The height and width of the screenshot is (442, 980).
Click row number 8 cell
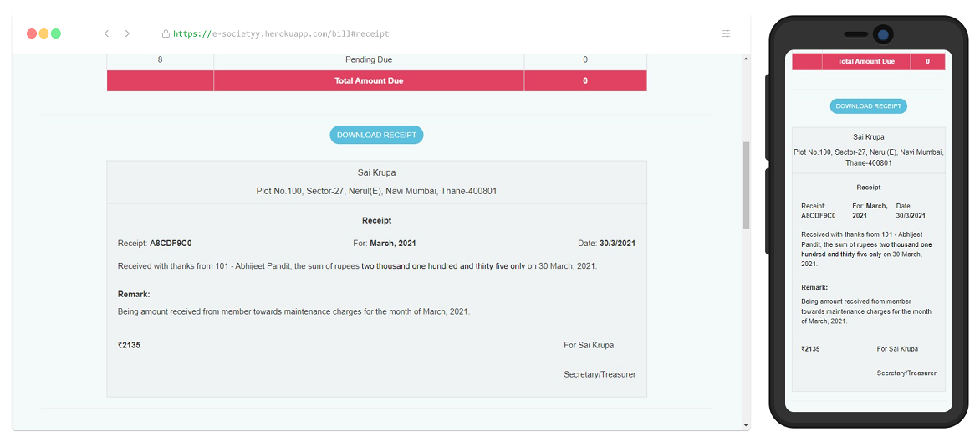coord(161,59)
